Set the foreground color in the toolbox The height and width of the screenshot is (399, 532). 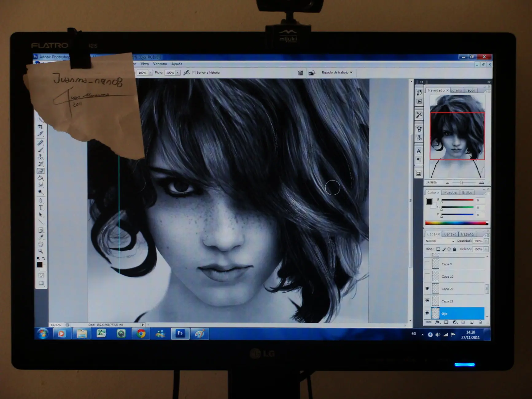(x=40, y=265)
